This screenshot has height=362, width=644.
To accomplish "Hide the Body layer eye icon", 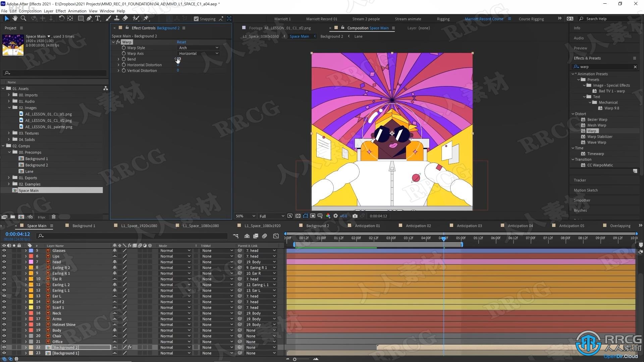I will (x=4, y=330).
